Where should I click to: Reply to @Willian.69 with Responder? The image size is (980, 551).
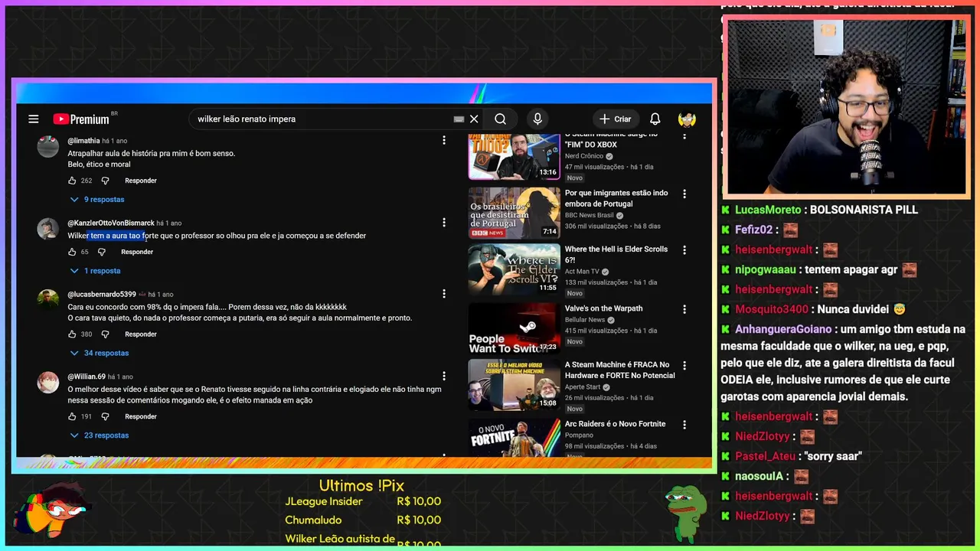pyautogui.click(x=141, y=416)
